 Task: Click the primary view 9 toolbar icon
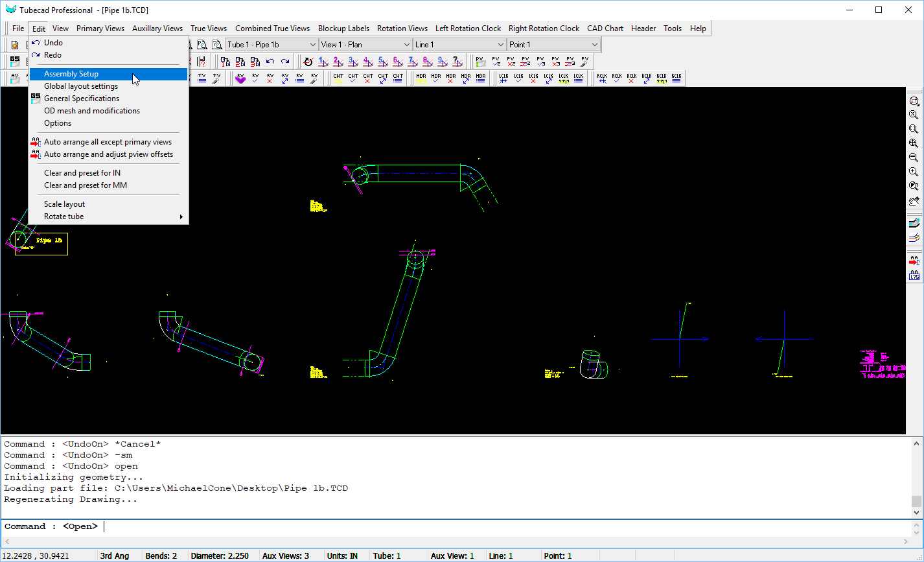tap(443, 62)
